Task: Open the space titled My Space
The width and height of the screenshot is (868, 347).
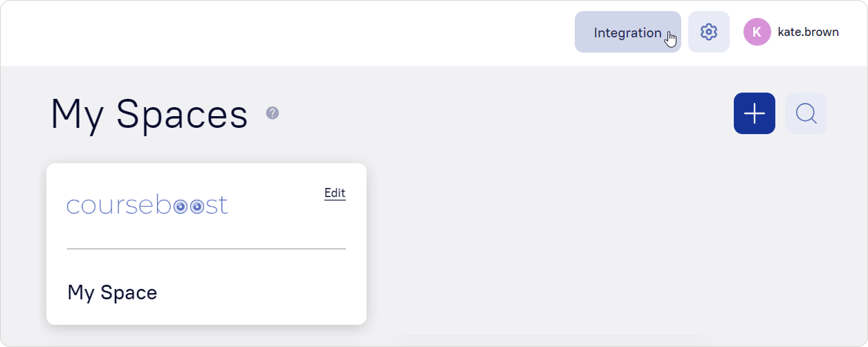Action: (112, 292)
